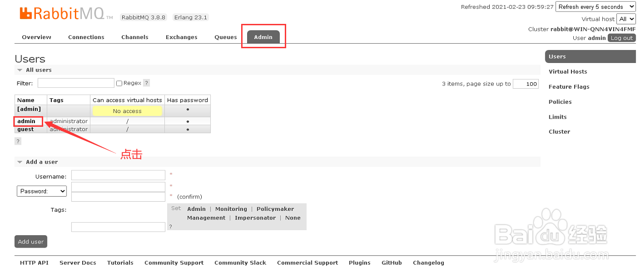Image resolution: width=644 pixels, height=277 pixels.
Task: Open the Server Docs footer link
Action: pyautogui.click(x=78, y=263)
